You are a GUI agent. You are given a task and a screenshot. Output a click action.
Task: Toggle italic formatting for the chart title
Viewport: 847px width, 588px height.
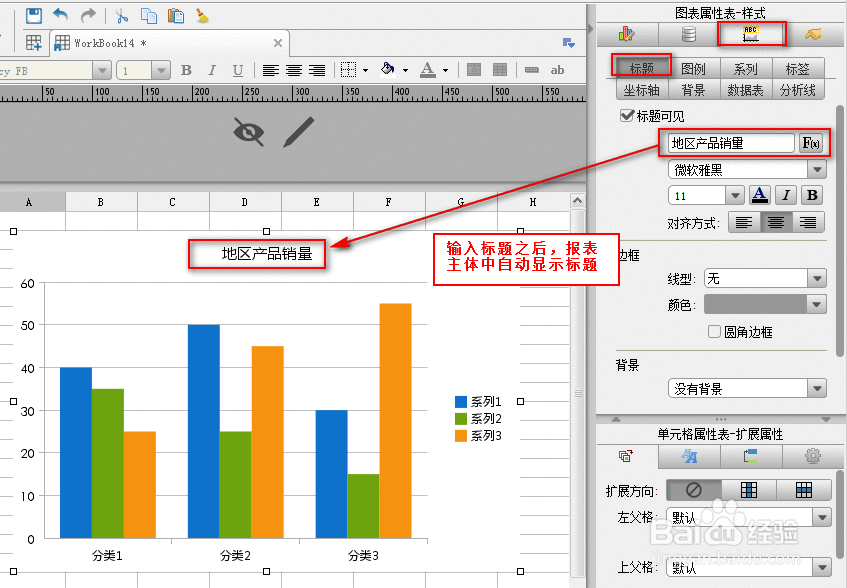point(785,194)
